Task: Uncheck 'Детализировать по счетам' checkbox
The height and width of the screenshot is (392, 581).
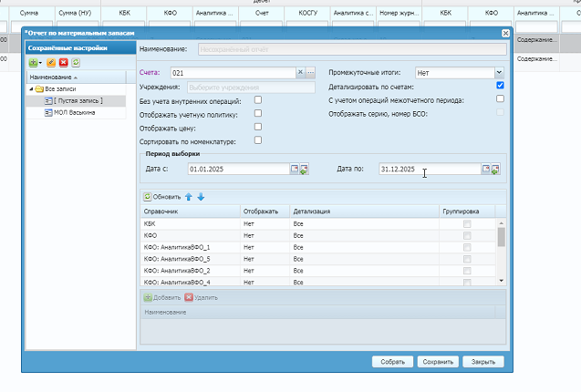Action: [x=500, y=86]
